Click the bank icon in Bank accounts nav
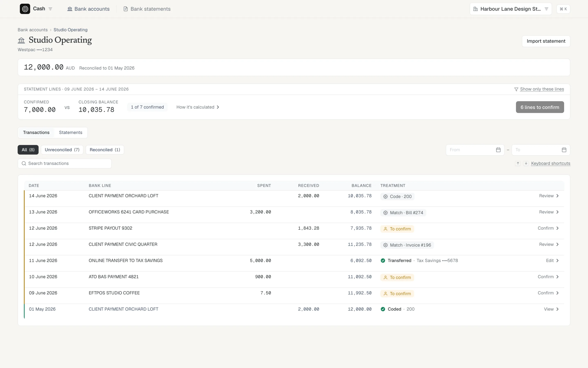This screenshot has width=588, height=368. point(70,9)
